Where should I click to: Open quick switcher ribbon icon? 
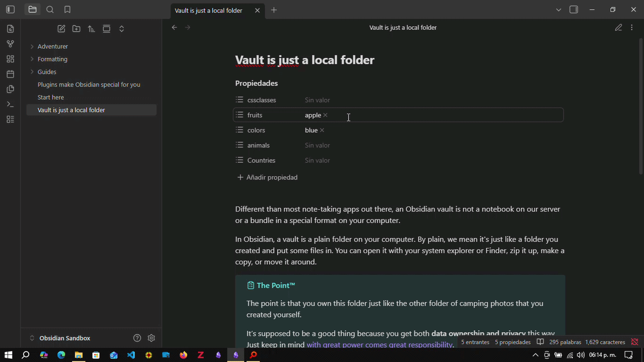point(10,29)
